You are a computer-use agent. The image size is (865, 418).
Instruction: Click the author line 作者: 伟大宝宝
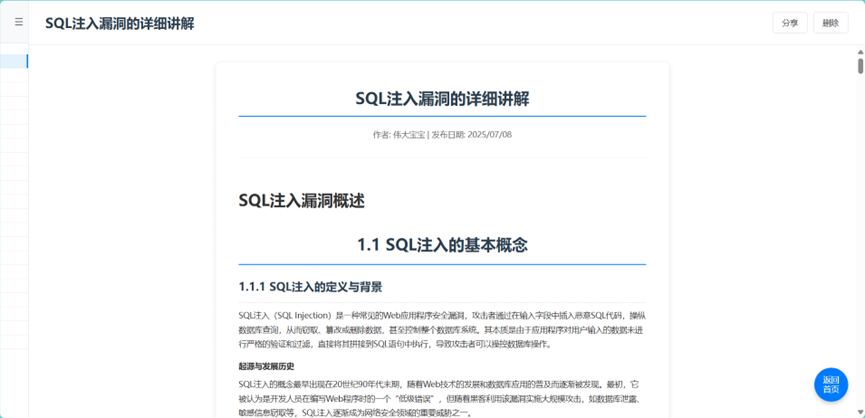(399, 135)
